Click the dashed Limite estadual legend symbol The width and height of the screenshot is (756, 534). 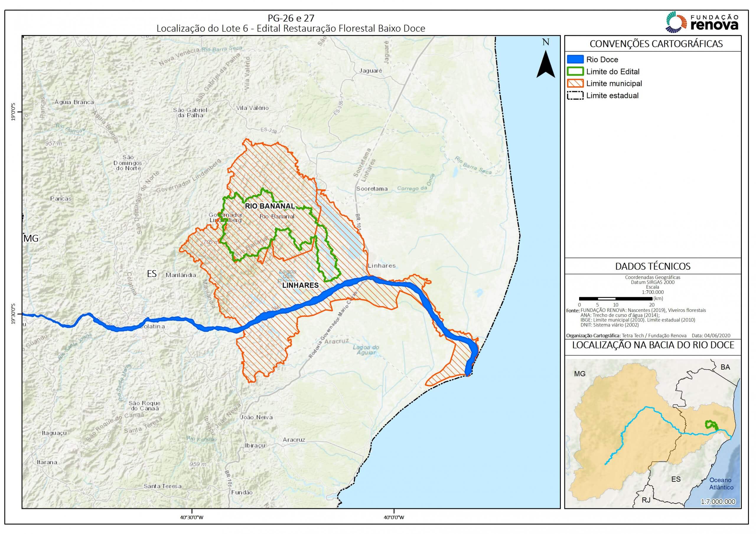point(575,96)
